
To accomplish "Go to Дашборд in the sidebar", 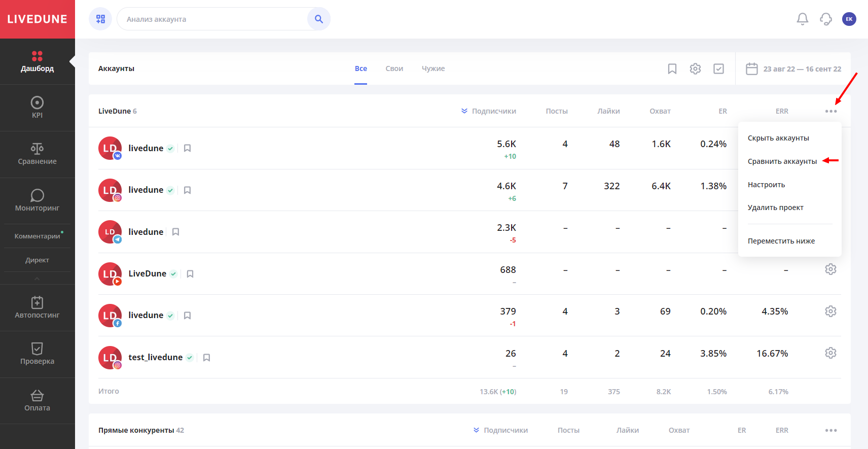I will (38, 61).
